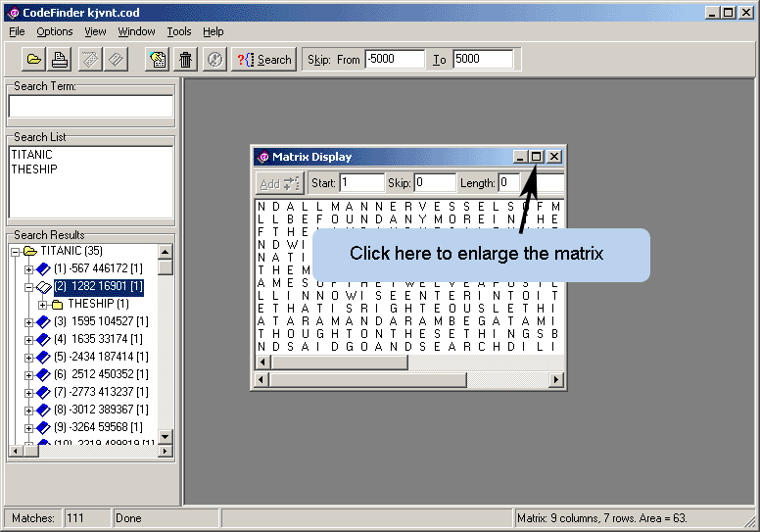Click the yellow folder icon beside TITANIC (35)

tap(30, 251)
